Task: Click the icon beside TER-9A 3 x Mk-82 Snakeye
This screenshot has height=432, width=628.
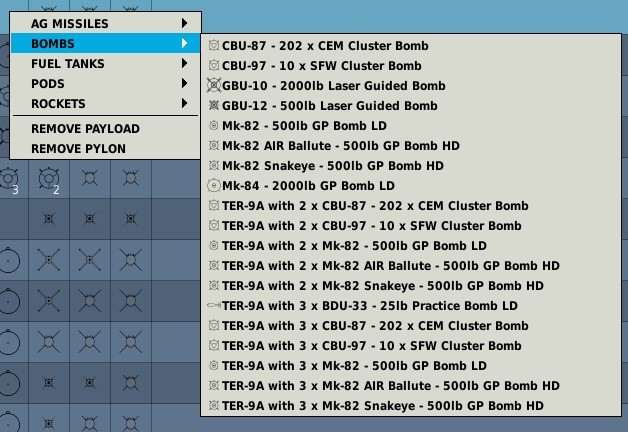Action: pos(214,406)
